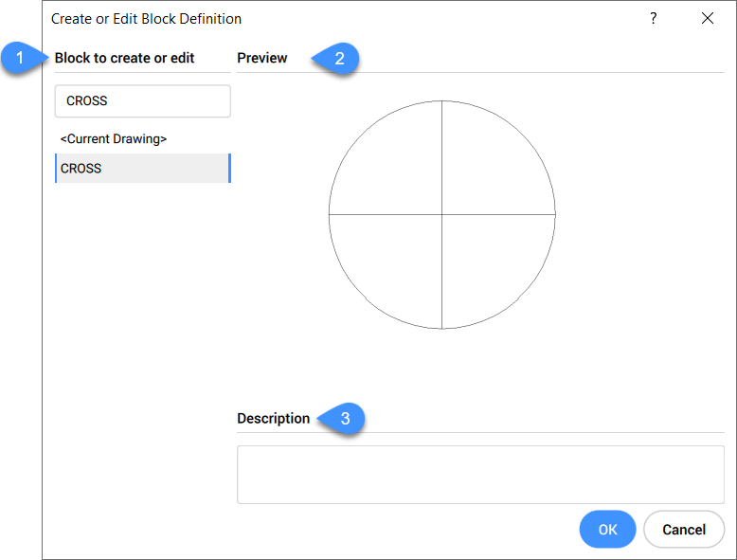Focus the empty Description text box

(480, 475)
